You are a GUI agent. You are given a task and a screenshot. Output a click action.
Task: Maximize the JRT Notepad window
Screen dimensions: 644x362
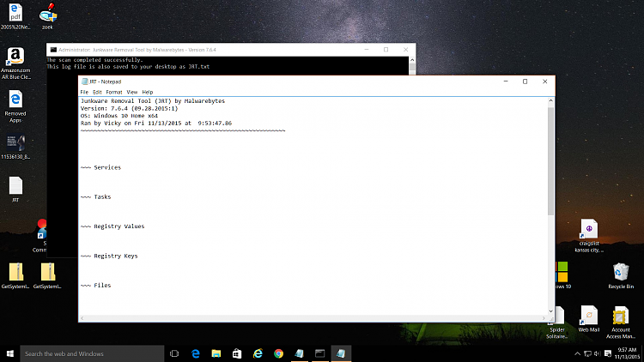pos(525,81)
